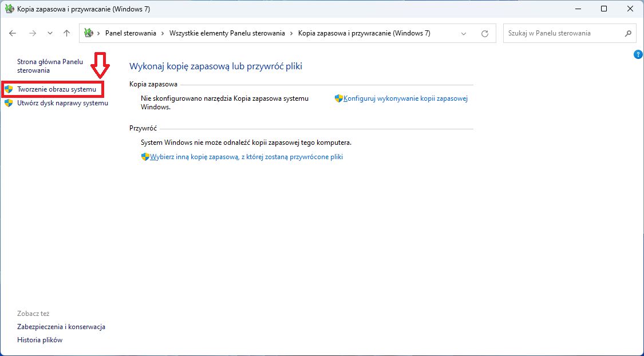Open Historia plików link
This screenshot has width=644, height=356.
point(40,340)
